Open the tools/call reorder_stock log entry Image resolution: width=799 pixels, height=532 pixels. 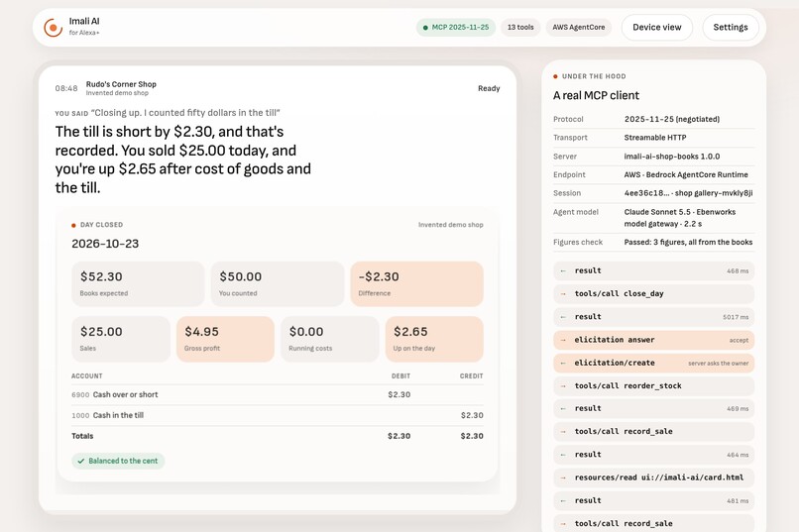(654, 386)
